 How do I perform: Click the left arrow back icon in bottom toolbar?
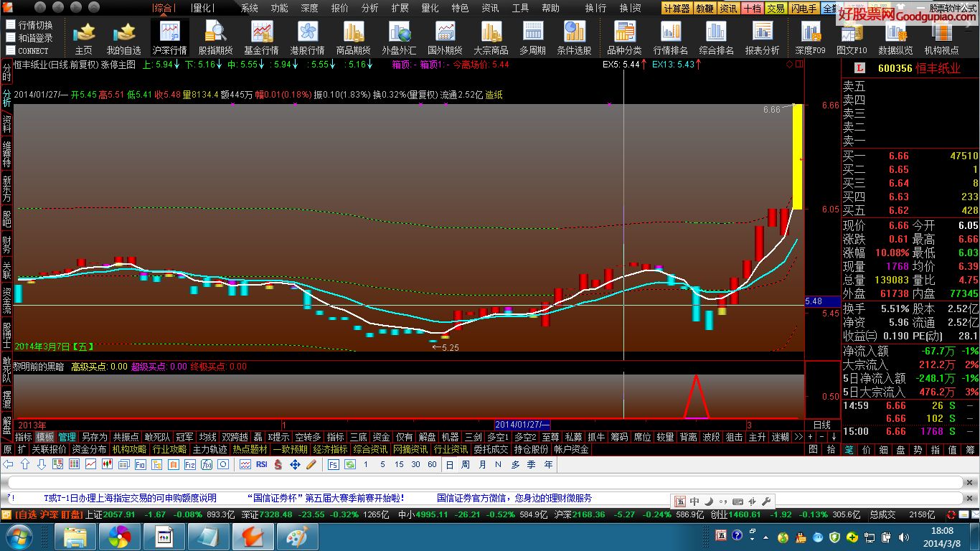[x=8, y=465]
